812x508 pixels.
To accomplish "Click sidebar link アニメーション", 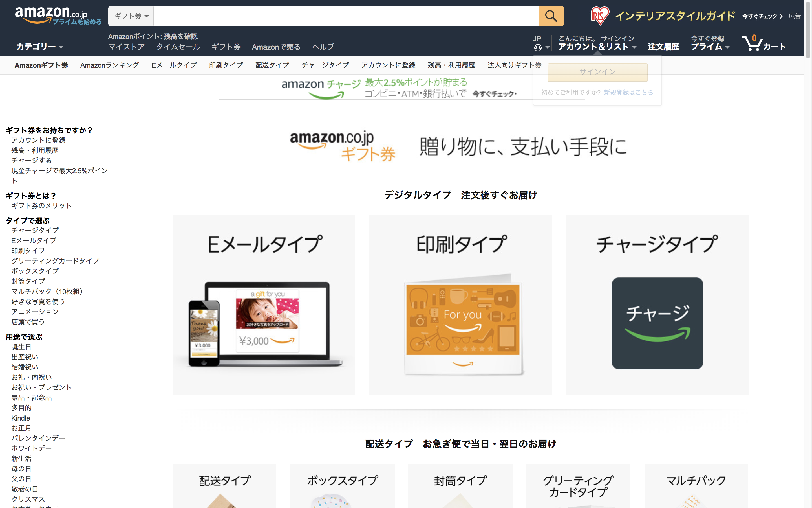I will pyautogui.click(x=35, y=312).
